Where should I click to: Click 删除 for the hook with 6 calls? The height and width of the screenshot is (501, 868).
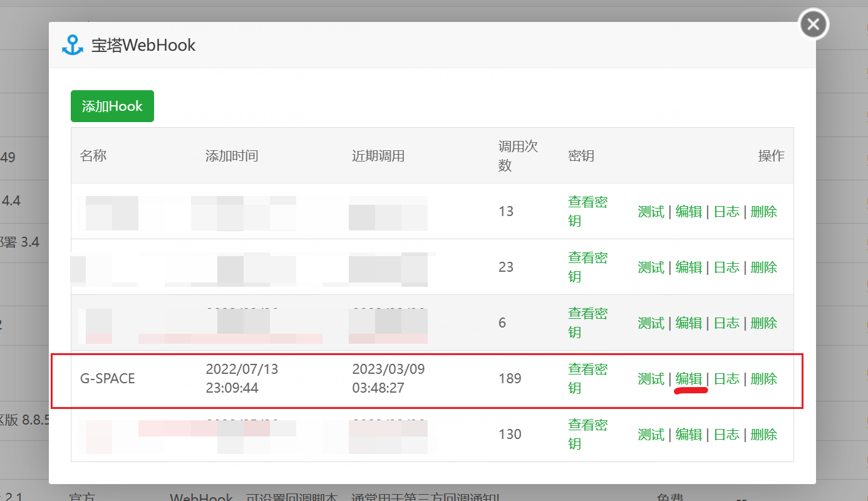point(764,323)
